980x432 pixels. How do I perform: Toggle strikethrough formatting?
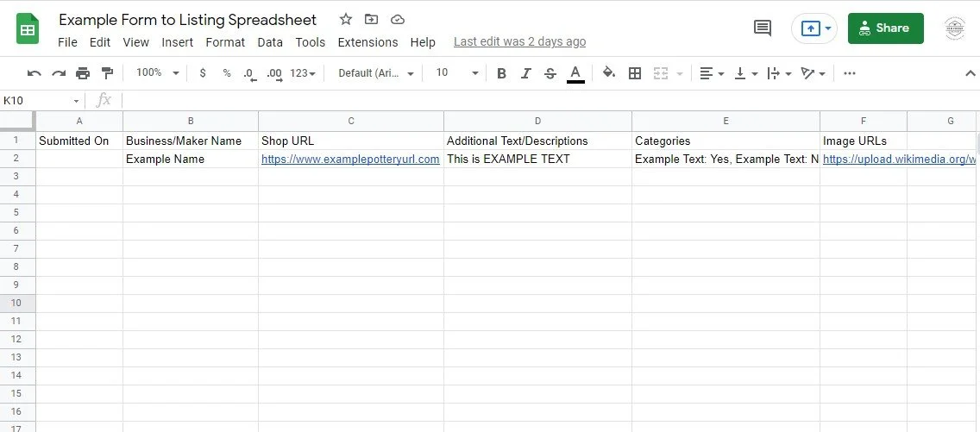[x=550, y=73]
